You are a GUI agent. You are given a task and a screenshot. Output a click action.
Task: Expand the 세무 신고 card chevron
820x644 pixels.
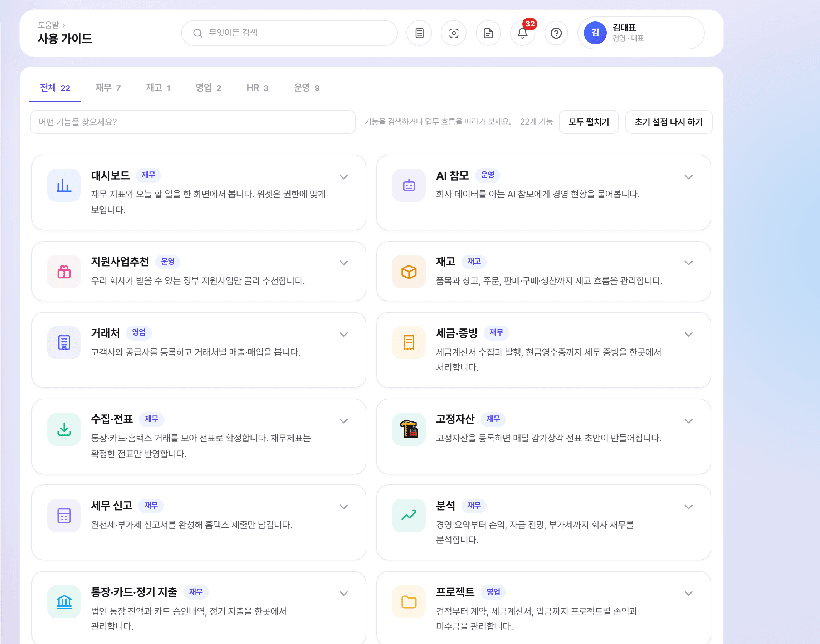pyautogui.click(x=343, y=507)
